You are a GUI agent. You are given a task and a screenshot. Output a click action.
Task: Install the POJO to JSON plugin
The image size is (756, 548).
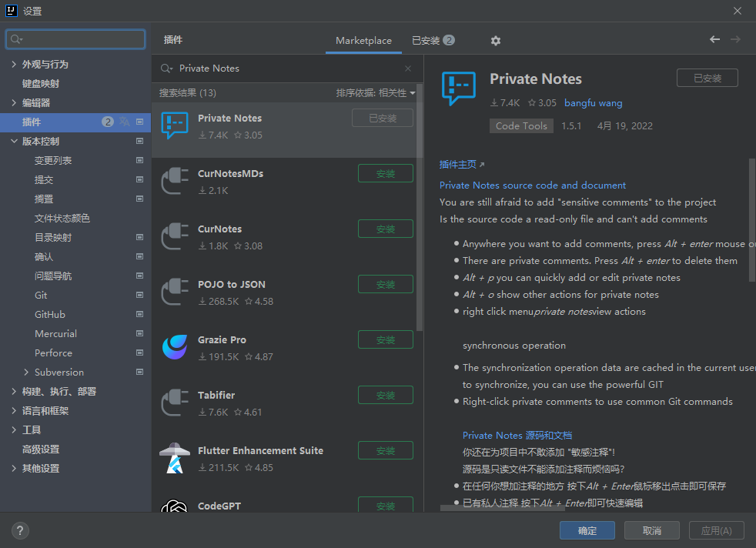(x=385, y=284)
